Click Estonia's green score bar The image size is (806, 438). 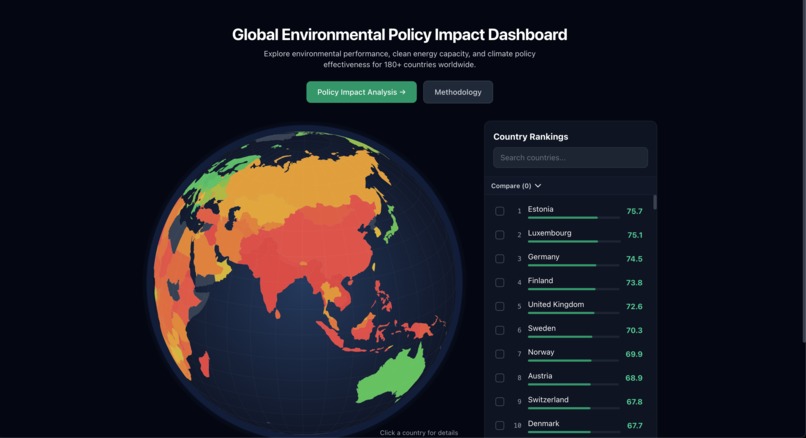point(562,218)
